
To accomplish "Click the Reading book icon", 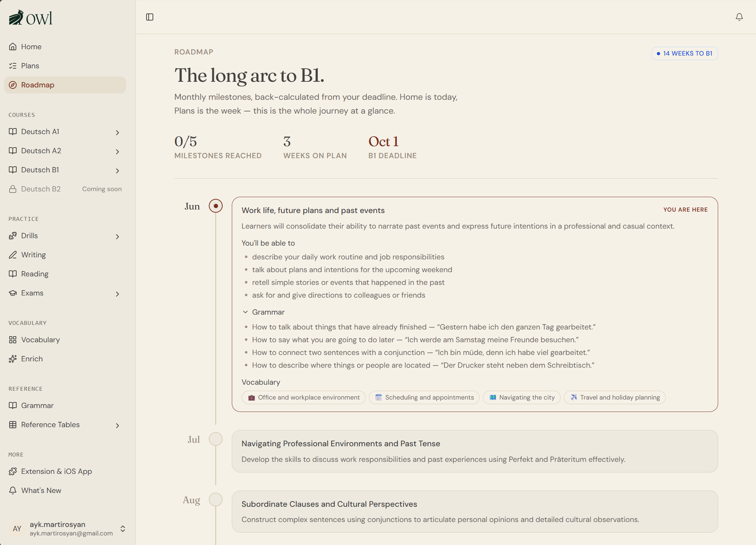I will point(13,274).
